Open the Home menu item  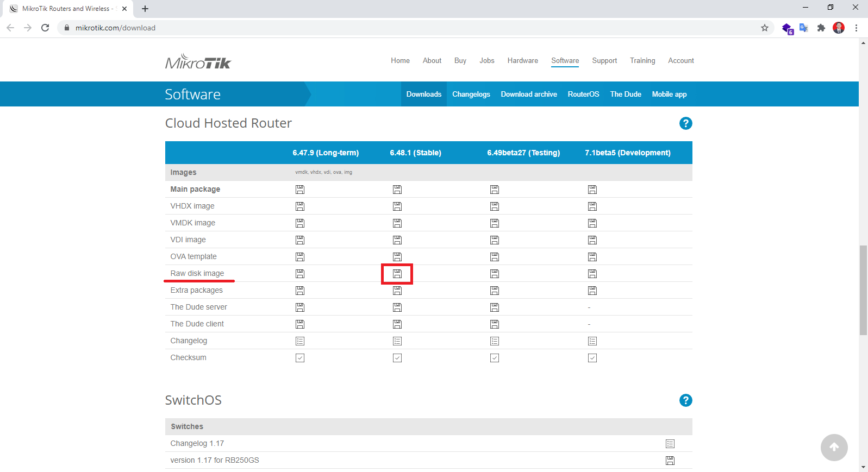400,60
